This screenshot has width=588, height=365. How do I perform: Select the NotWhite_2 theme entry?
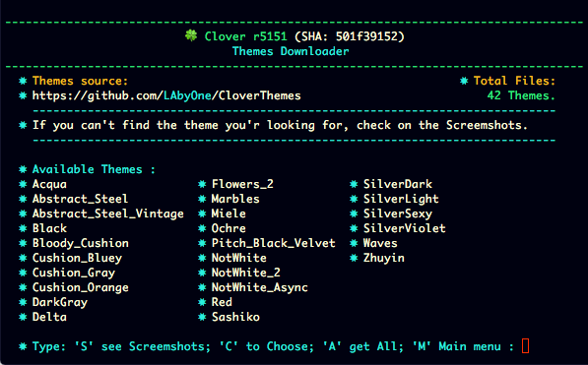[246, 273]
